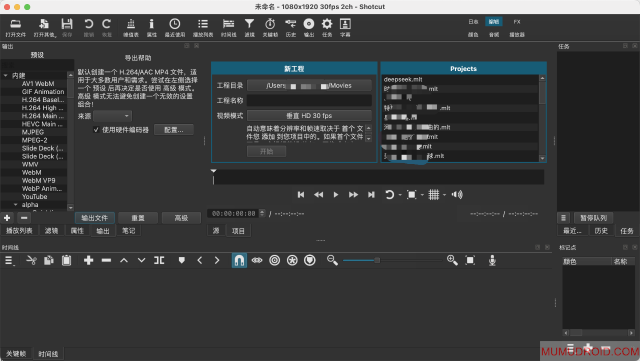The height and width of the screenshot is (361, 640).
Task: Open the 任务 jobs gear icon
Action: coord(327,27)
